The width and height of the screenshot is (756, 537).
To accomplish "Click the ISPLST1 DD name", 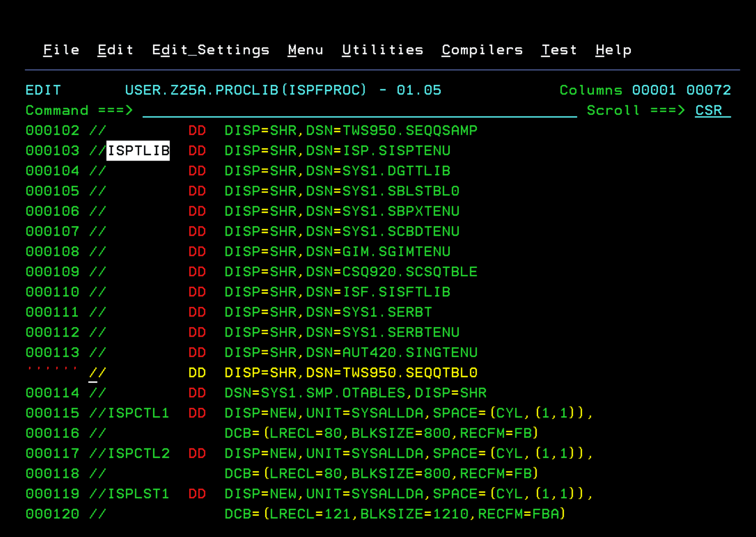I will 138,494.
